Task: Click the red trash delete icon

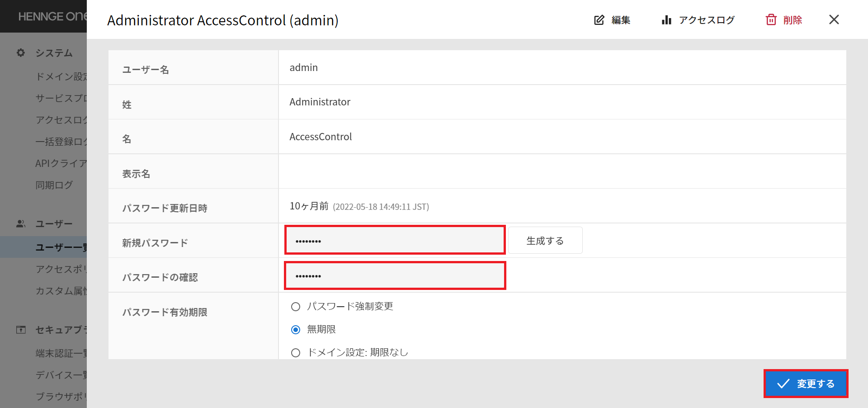Action: (771, 20)
